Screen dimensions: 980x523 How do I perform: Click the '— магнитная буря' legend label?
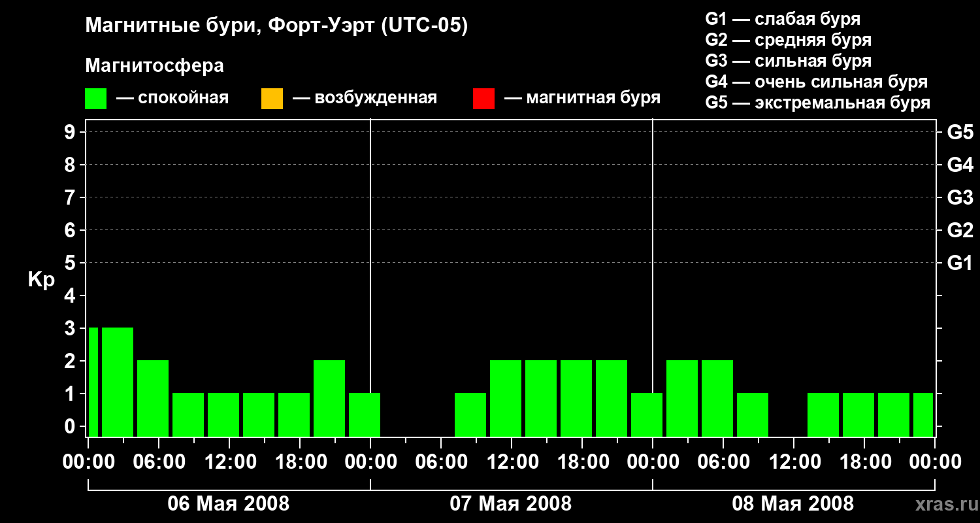(x=582, y=98)
